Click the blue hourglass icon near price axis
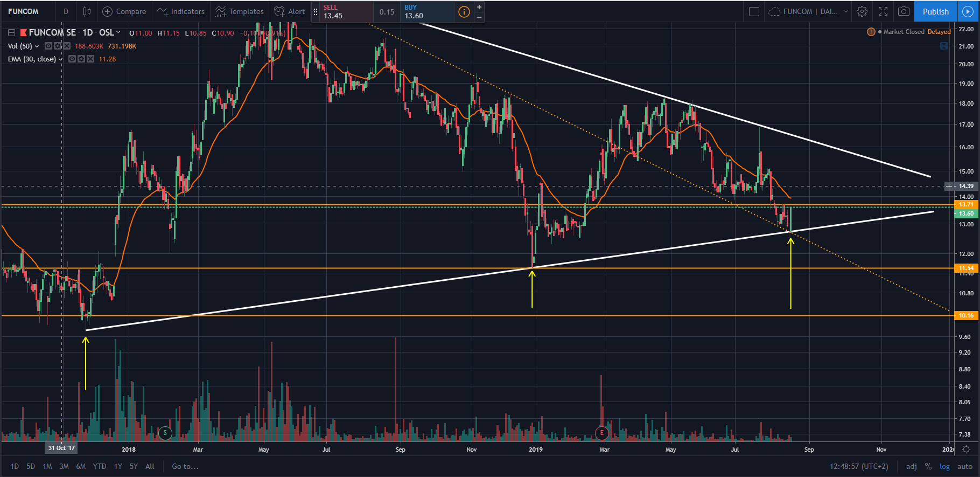The image size is (980, 477). [944, 46]
